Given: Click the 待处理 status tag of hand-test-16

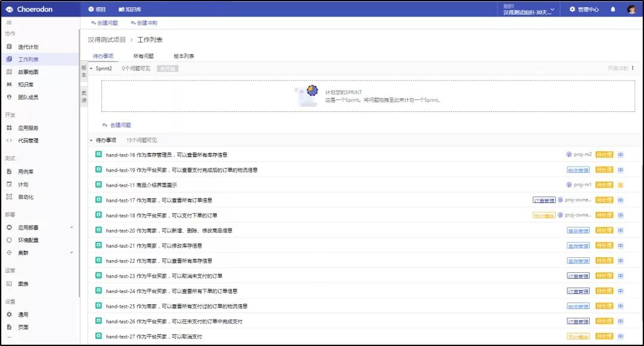Looking at the screenshot, I should [604, 155].
